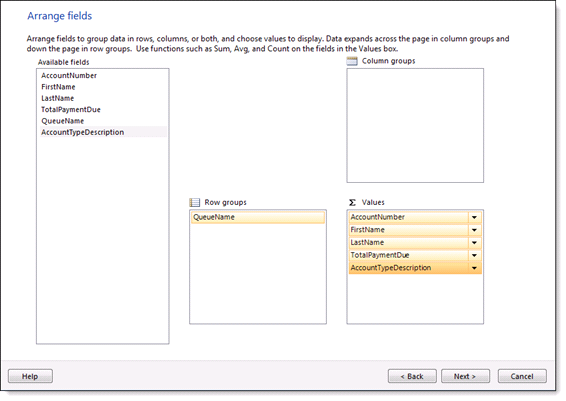Open the AccountNumber value dropdown arrow
566x401 pixels.
pos(474,217)
